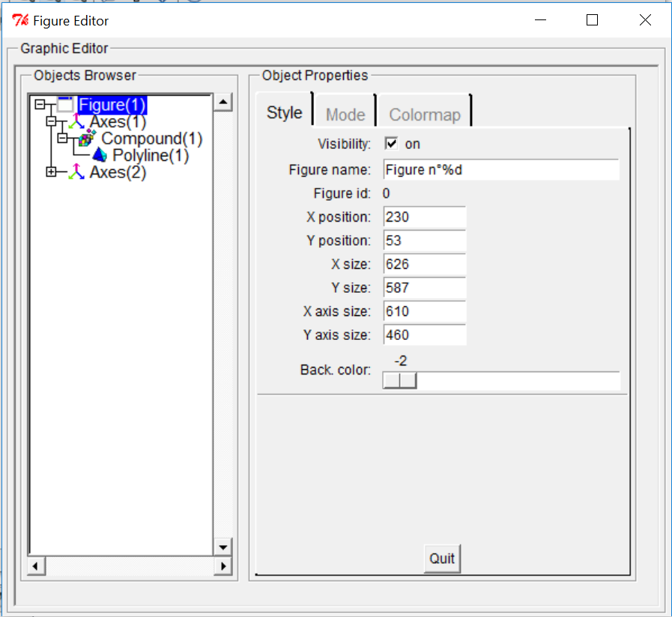The image size is (672, 617).
Task: Click the Figure(1) window icon in tree
Action: point(65,105)
